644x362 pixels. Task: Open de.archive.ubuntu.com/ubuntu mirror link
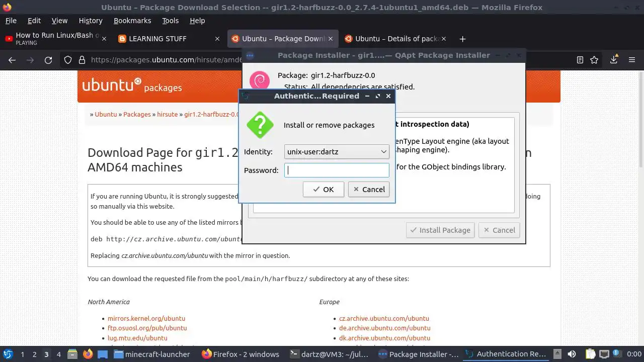[x=384, y=328]
